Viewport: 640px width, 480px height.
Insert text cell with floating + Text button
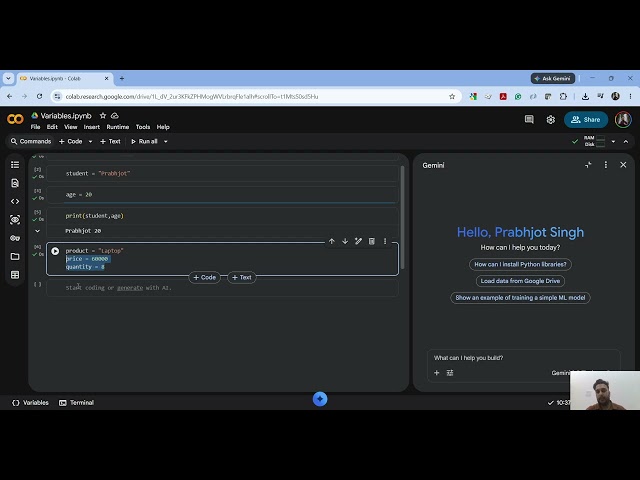point(242,278)
